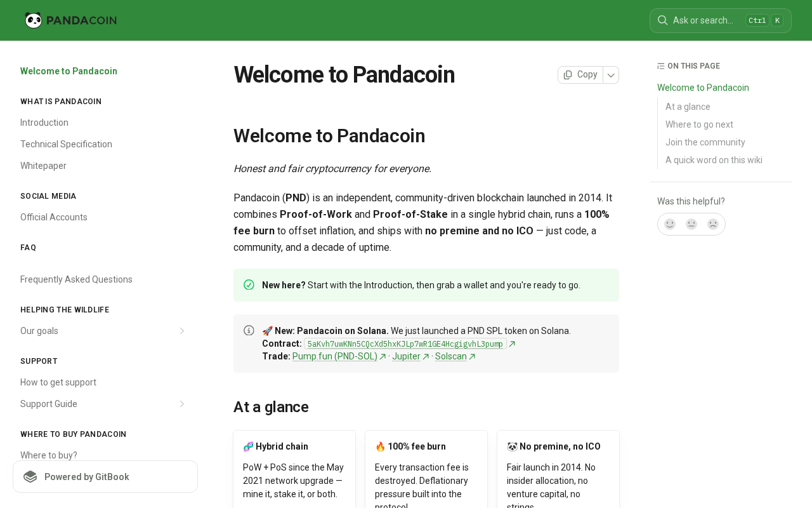This screenshot has width=812, height=508.
Task: Click the neutral face feedback icon
Action: tap(691, 224)
